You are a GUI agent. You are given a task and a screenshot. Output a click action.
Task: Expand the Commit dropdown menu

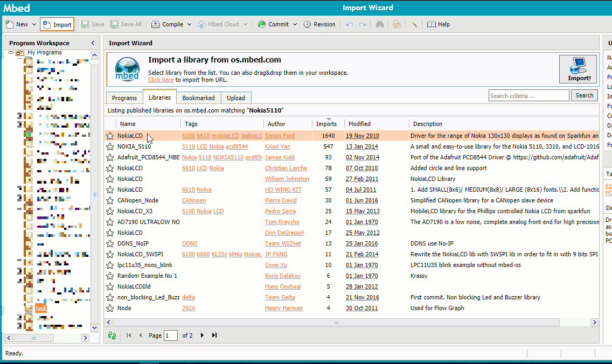(295, 24)
